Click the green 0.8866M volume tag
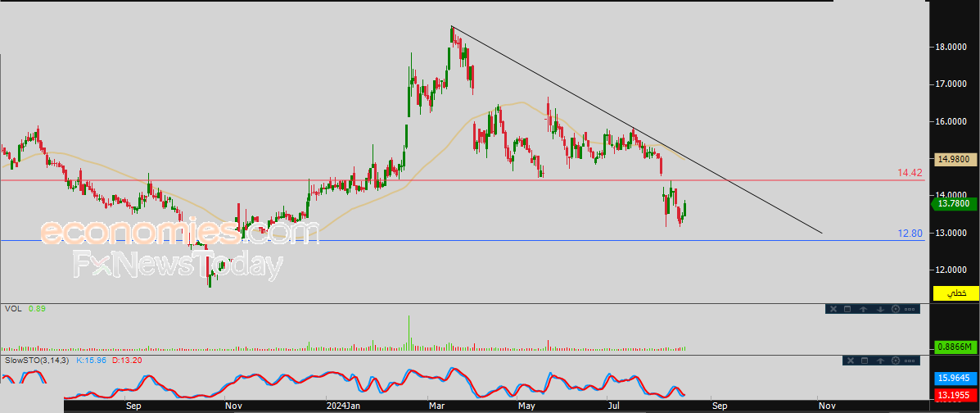This screenshot has height=413, width=980. tap(955, 347)
